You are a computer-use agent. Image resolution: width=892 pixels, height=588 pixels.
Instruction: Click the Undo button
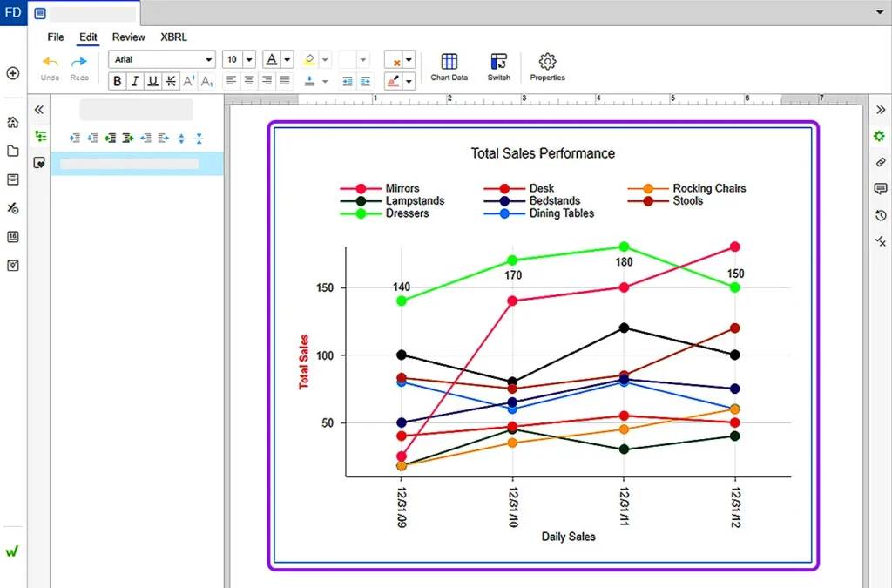click(51, 67)
